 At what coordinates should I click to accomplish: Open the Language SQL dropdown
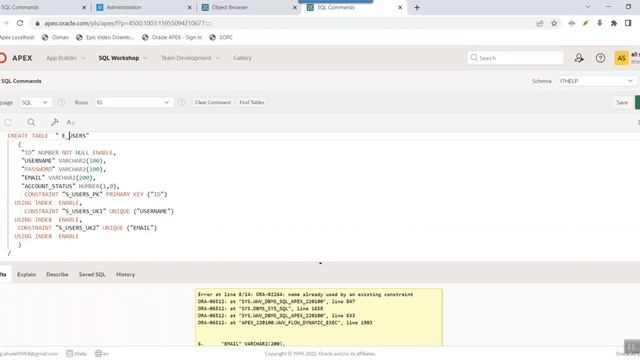[x=36, y=102]
